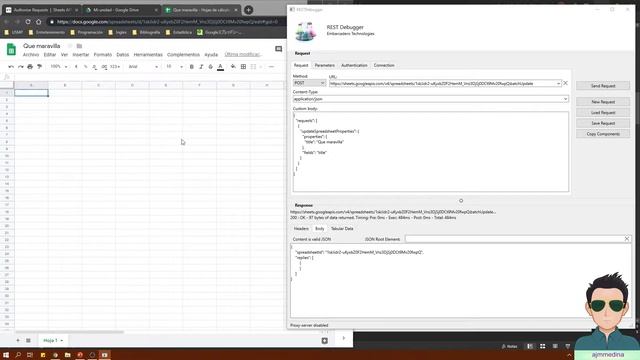Viewport: 640px width, 360px height.
Task: Click the undo icon in Sheets toolbar
Action: 11,67
